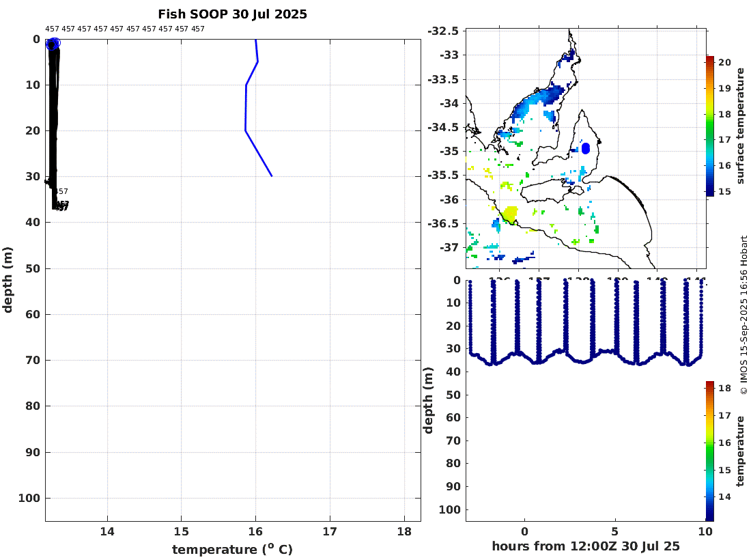Click the large blue cold-water patch on the map

click(x=541, y=100)
